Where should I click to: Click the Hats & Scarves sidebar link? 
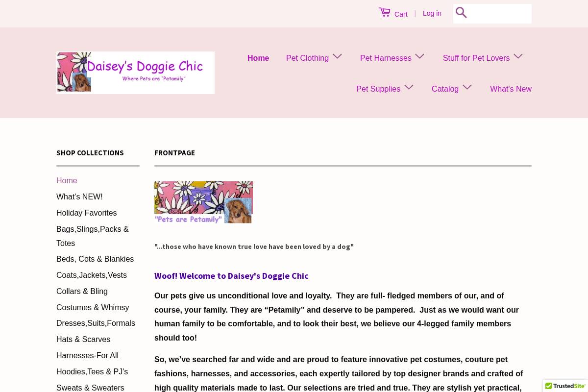point(83,339)
